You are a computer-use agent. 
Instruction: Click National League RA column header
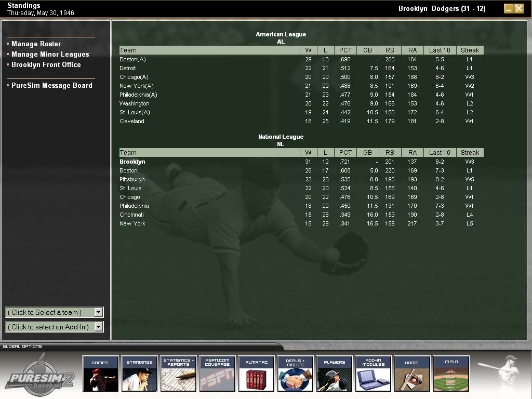412,153
